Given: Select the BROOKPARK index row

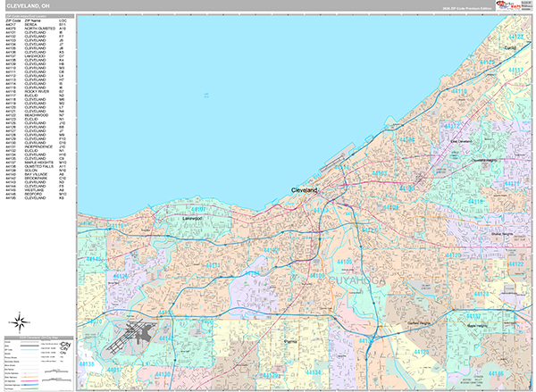Looking at the screenshot, I should tap(36, 178).
